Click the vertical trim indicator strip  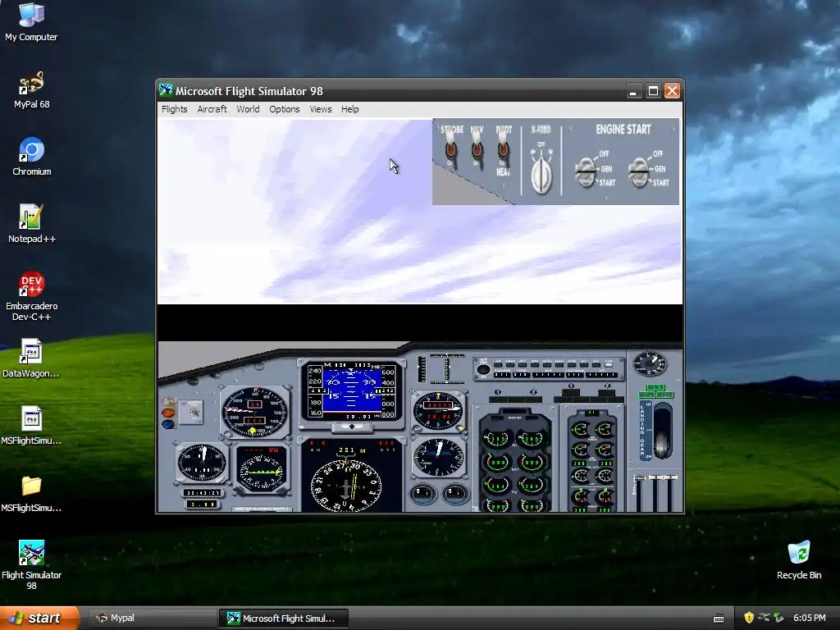(421, 369)
